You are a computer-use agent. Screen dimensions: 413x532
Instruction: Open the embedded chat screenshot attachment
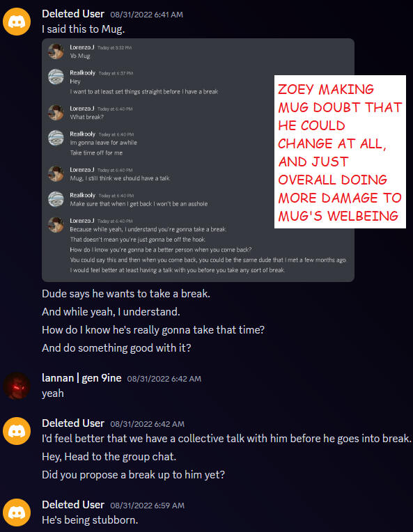(x=198, y=159)
